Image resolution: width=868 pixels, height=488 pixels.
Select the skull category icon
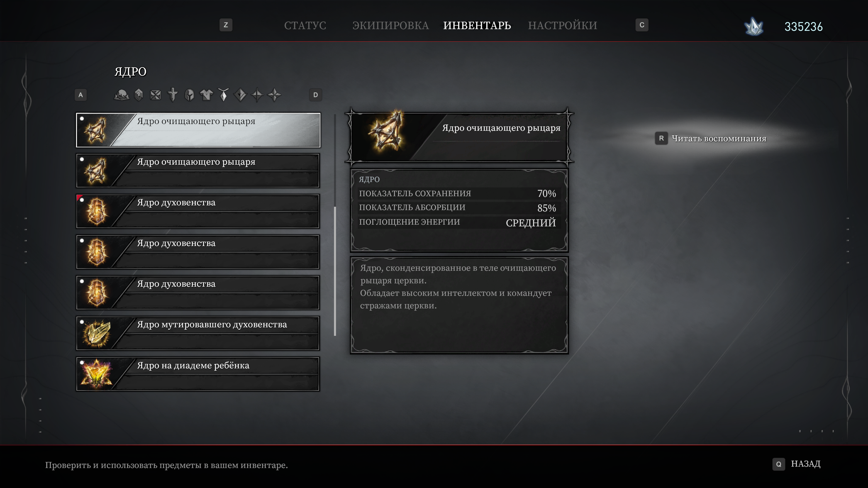[121, 95]
